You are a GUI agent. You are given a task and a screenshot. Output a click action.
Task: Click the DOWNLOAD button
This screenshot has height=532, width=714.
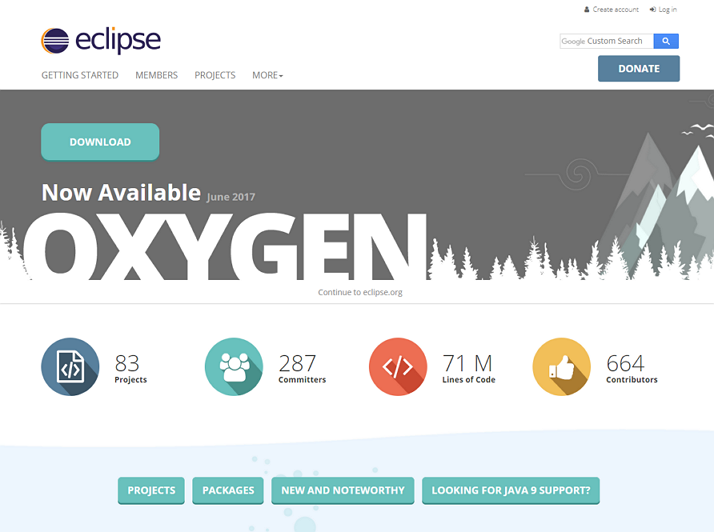(x=100, y=142)
